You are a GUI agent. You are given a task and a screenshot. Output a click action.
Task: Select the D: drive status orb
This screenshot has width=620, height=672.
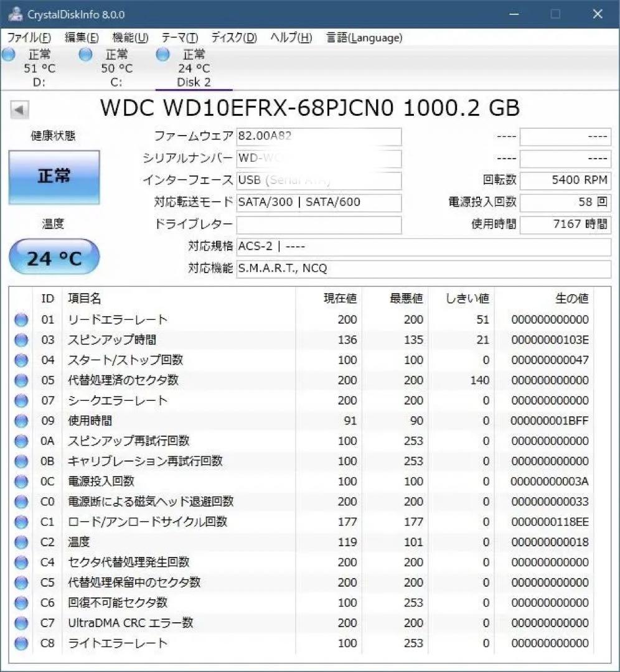pos(8,54)
